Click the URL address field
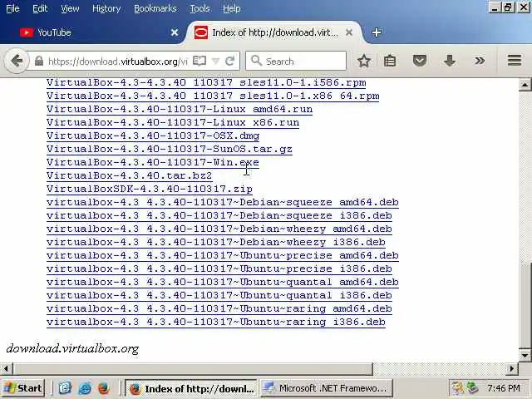The width and height of the screenshot is (532, 399). 117,61
